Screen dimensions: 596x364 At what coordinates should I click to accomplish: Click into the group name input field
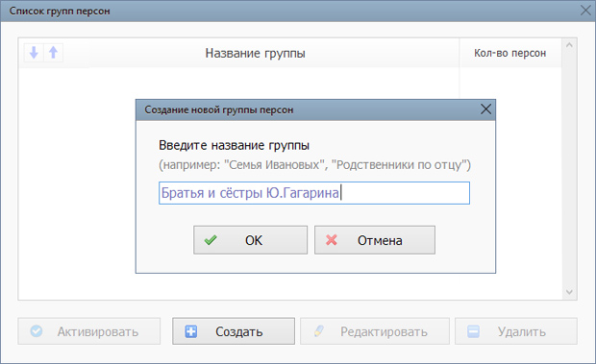tap(314, 193)
